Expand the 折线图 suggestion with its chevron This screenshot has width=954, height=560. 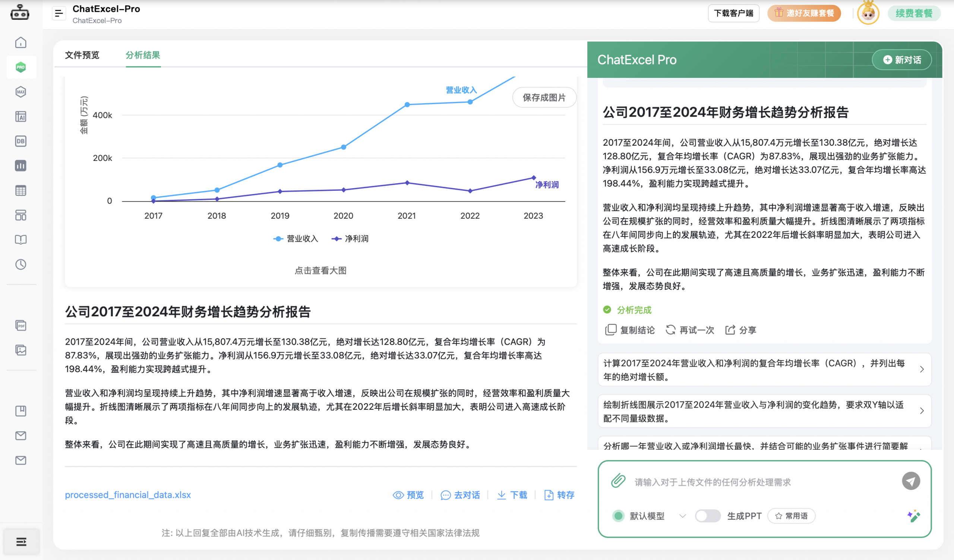tap(923, 411)
